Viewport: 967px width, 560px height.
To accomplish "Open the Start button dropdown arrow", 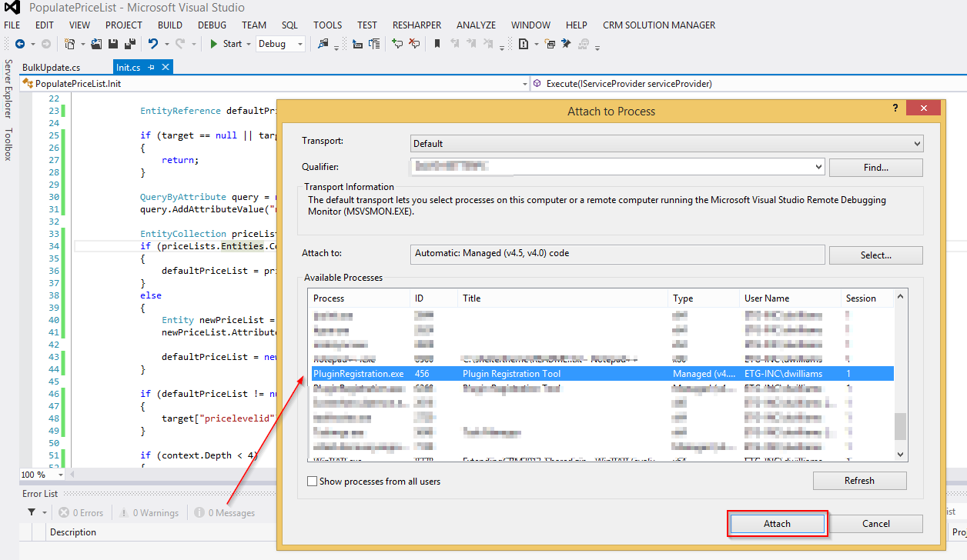I will coord(249,44).
